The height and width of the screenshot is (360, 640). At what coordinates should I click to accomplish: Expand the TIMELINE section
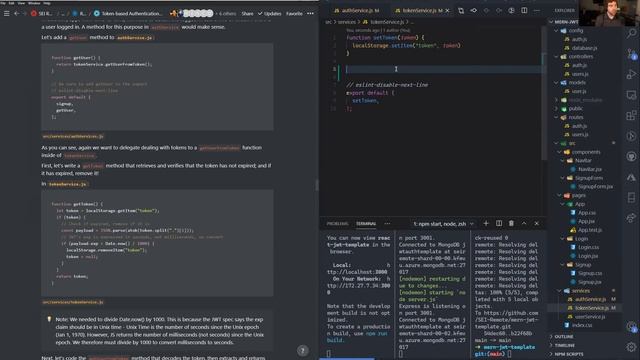click(x=564, y=345)
